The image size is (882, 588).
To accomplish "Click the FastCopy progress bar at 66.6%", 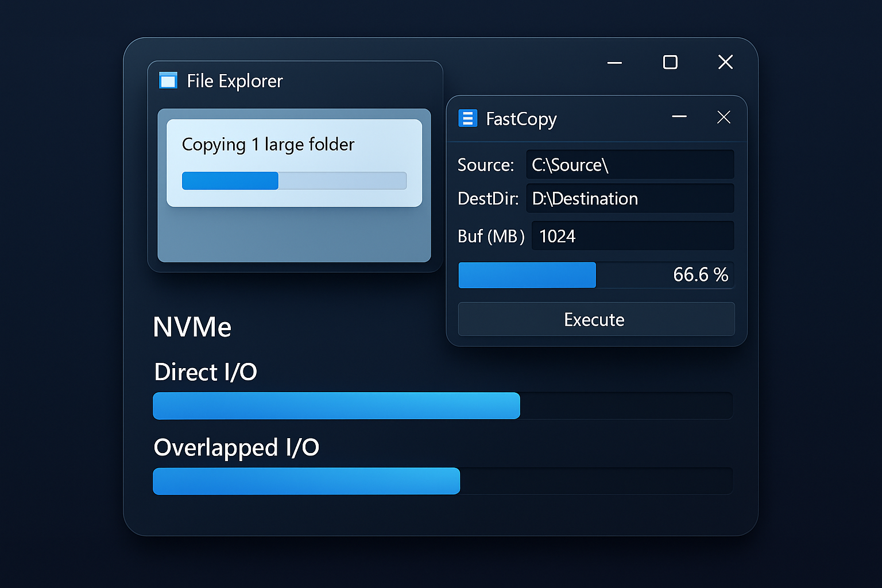I will 527,275.
